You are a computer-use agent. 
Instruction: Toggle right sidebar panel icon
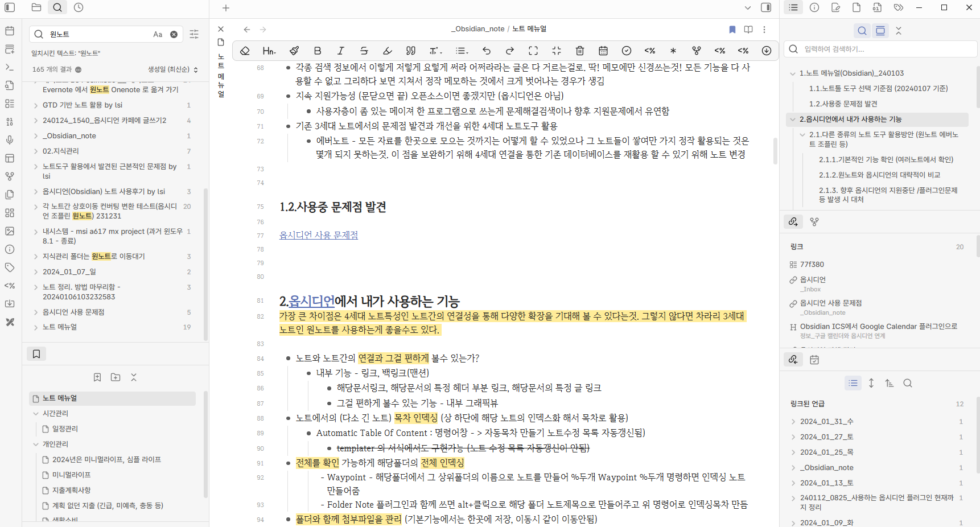tap(766, 8)
